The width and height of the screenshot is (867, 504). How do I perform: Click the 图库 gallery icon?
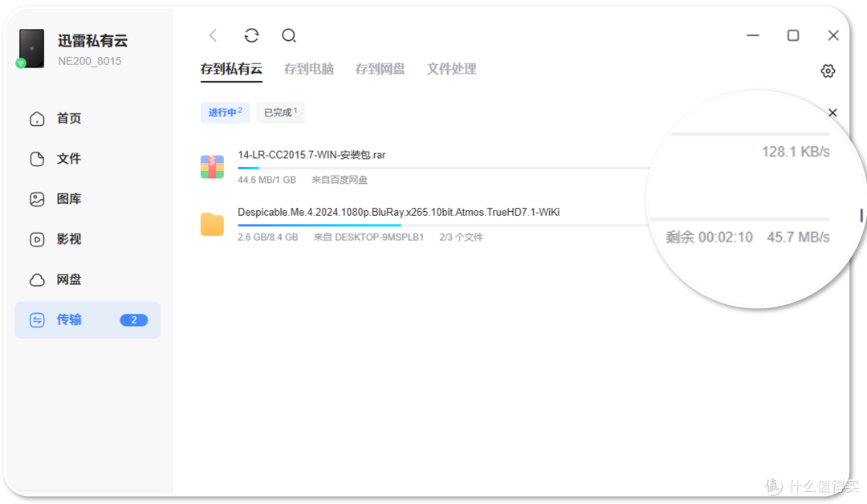click(x=37, y=199)
